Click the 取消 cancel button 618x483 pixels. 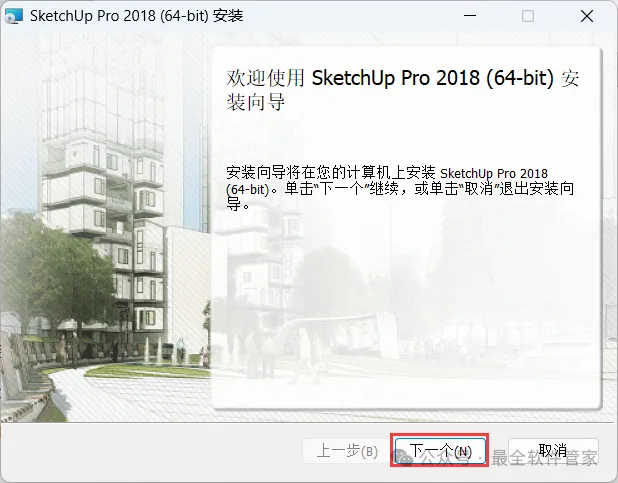tap(553, 451)
